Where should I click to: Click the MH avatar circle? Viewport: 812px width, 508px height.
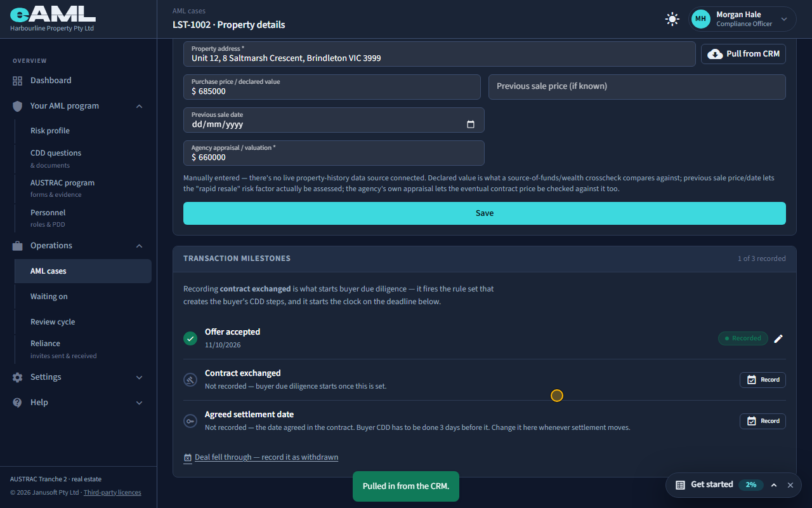[700, 19]
